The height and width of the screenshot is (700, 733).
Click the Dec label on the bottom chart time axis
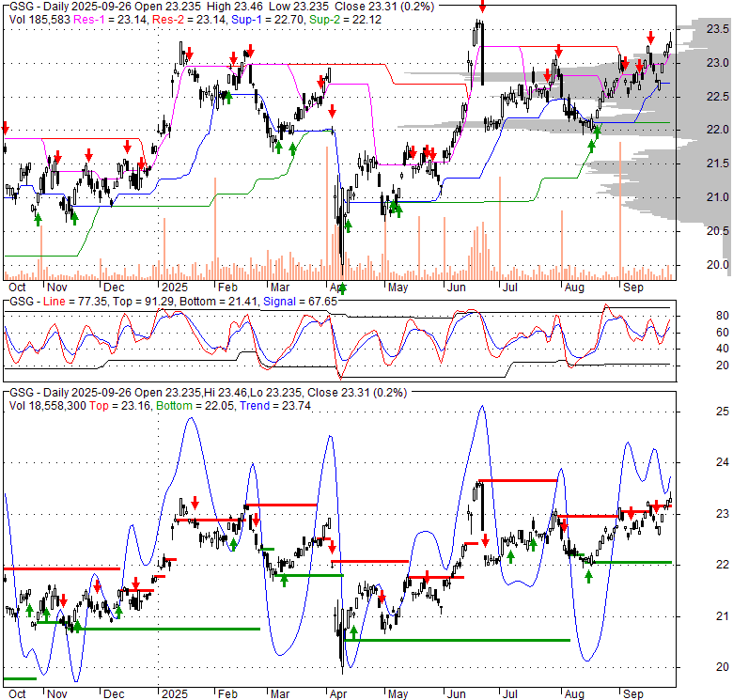(x=114, y=693)
